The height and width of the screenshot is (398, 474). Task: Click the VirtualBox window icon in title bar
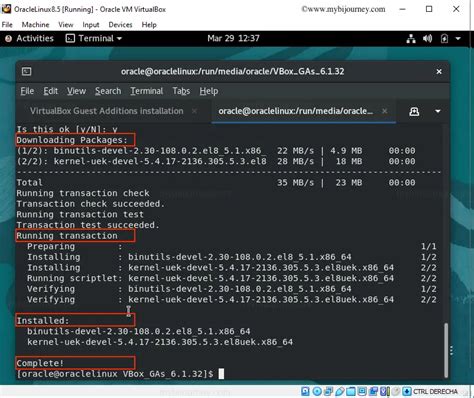coord(6,9)
